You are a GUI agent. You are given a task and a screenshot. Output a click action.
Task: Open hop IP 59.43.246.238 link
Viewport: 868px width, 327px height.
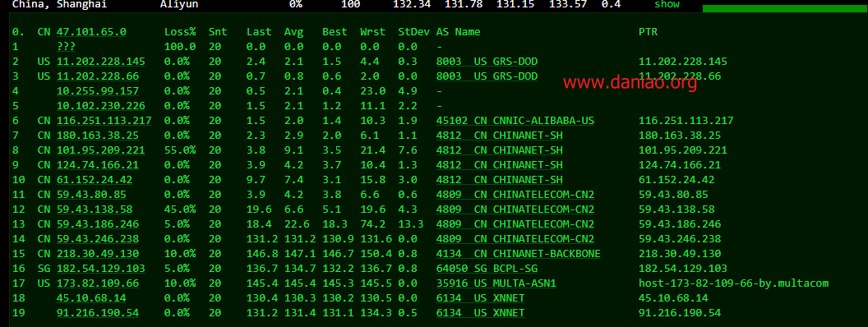click(x=98, y=239)
